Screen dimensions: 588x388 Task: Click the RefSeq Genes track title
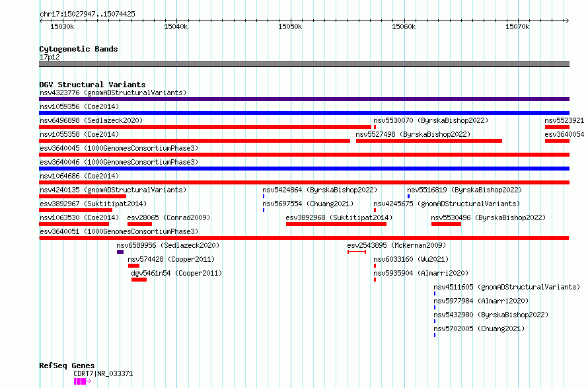[67, 366]
